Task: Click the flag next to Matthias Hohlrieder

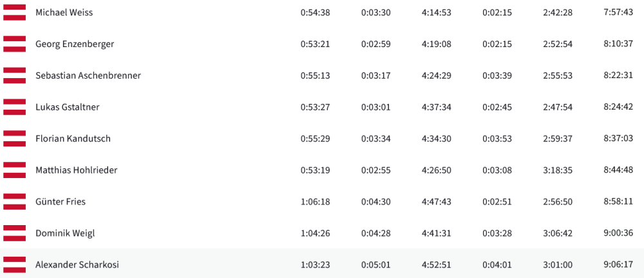Action: [14, 170]
